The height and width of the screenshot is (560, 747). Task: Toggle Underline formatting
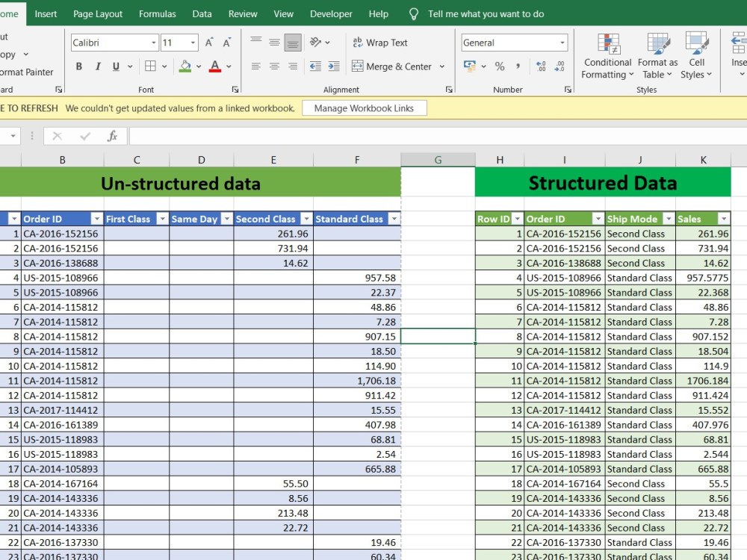click(x=116, y=66)
